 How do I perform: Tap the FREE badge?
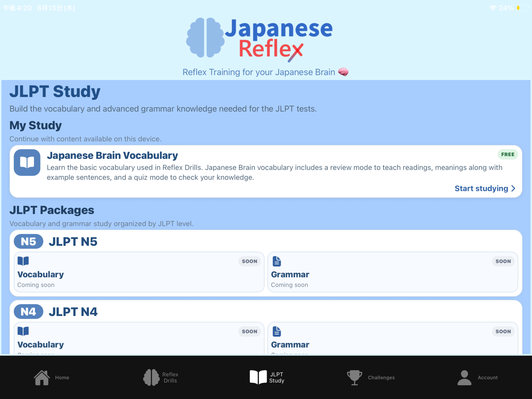pyautogui.click(x=508, y=154)
